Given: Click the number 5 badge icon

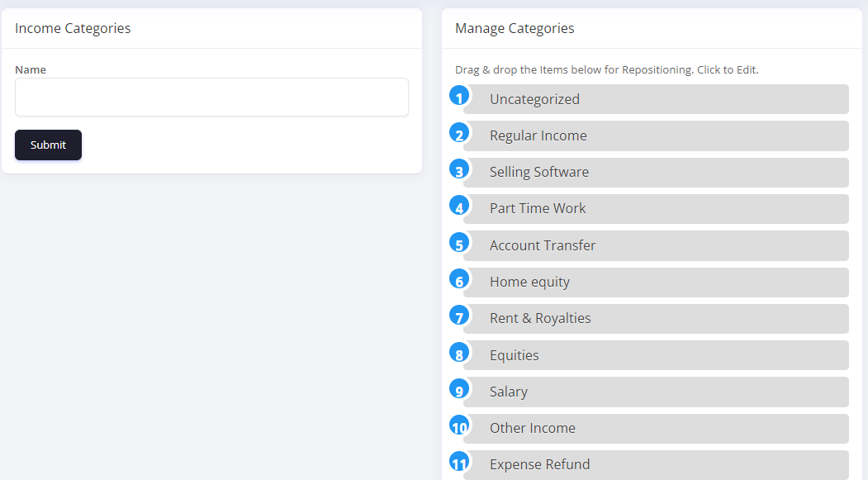Looking at the screenshot, I should click(x=459, y=243).
